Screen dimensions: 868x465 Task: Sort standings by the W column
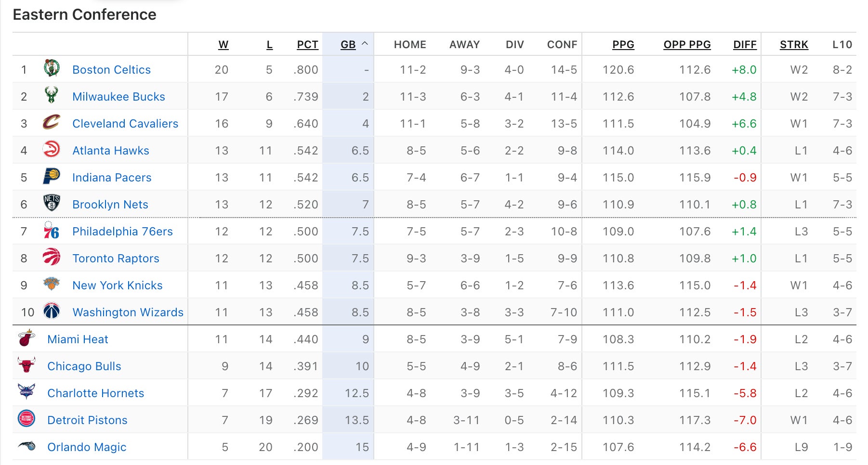coord(223,45)
